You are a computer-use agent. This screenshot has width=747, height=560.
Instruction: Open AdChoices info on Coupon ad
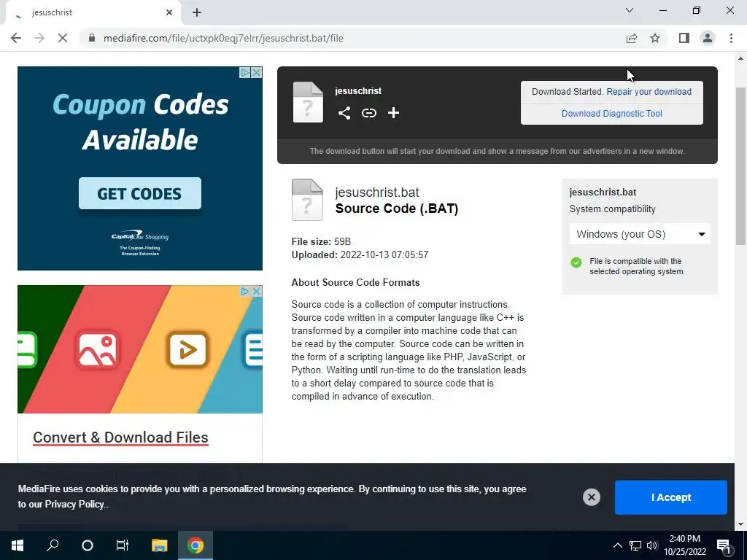point(245,72)
